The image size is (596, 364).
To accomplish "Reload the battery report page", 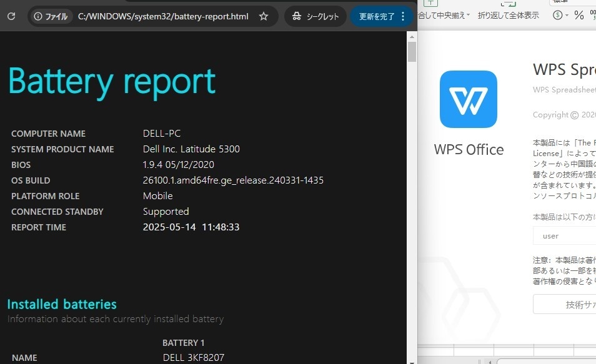I will [x=11, y=16].
